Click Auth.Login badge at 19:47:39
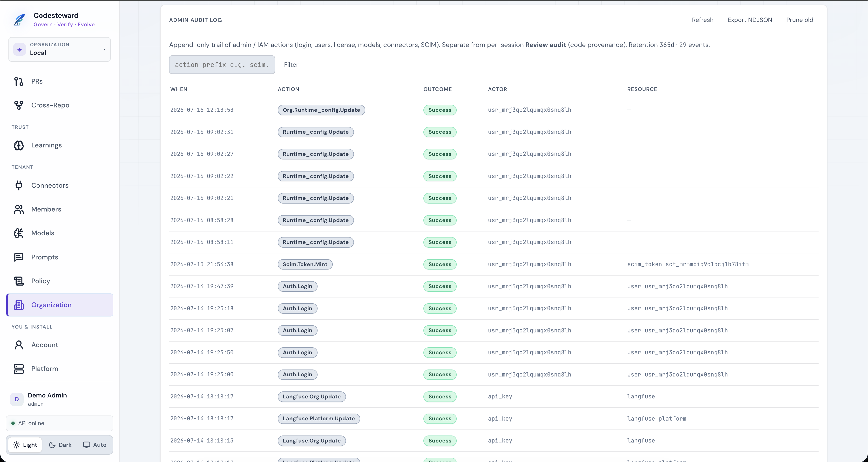 (298, 287)
